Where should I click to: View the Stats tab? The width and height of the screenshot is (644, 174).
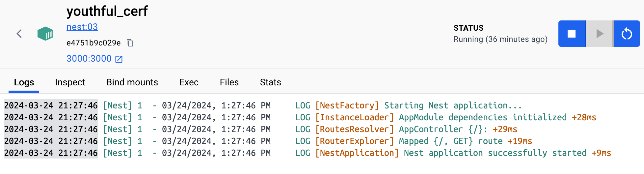(271, 82)
